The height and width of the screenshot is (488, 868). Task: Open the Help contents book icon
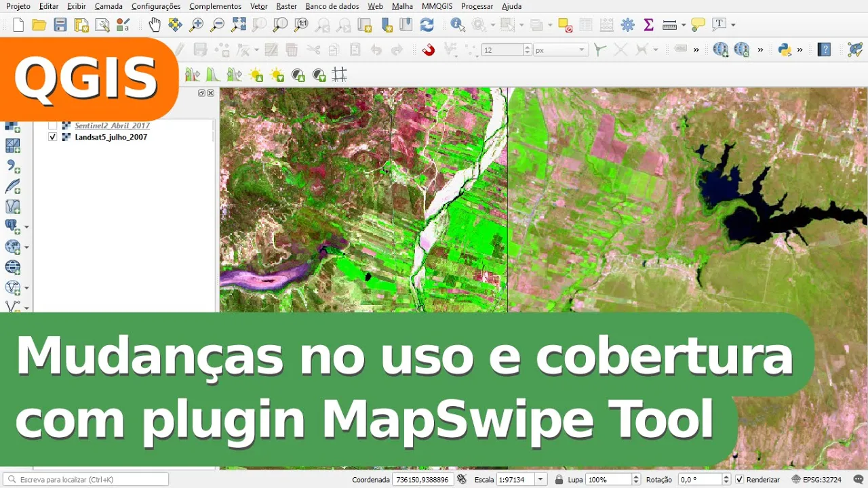click(x=825, y=49)
